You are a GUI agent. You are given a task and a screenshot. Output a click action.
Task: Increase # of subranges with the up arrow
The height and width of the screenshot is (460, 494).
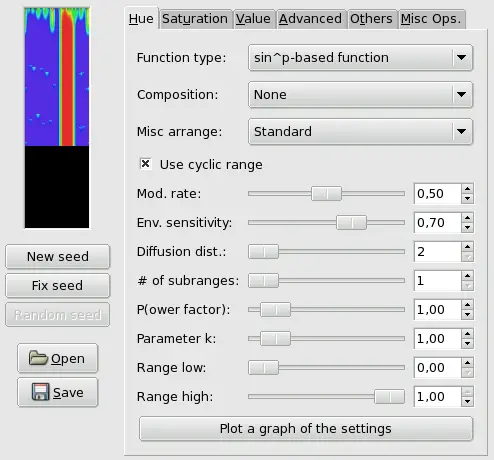click(x=467, y=276)
